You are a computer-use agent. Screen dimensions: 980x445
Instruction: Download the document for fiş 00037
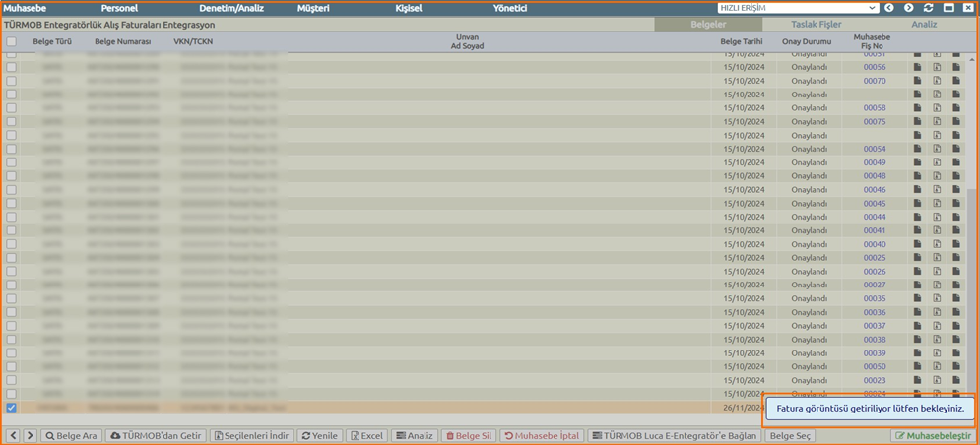tap(937, 326)
